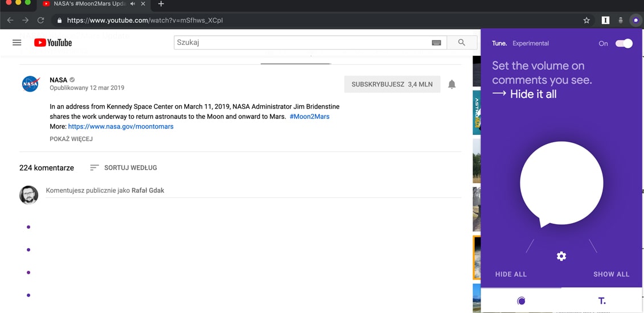
Task: Click the notification bell next to subscribe
Action: tap(452, 84)
